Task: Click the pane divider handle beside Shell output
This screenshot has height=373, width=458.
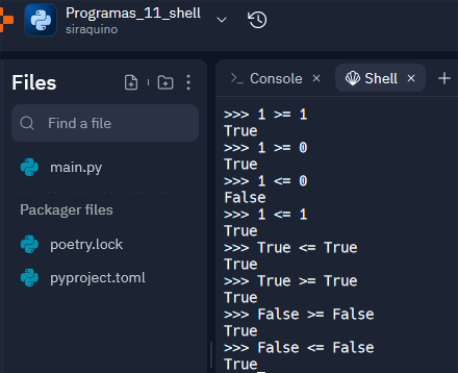Action: [x=211, y=355]
